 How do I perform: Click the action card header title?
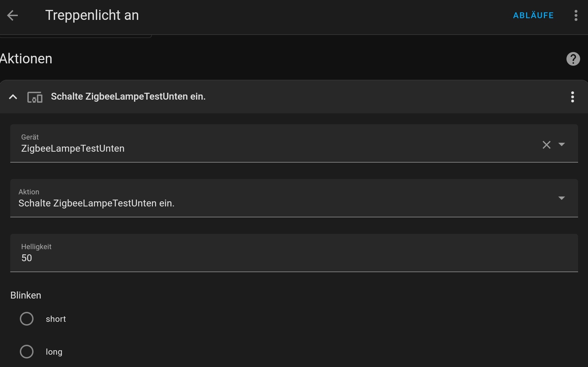pyautogui.click(x=128, y=97)
